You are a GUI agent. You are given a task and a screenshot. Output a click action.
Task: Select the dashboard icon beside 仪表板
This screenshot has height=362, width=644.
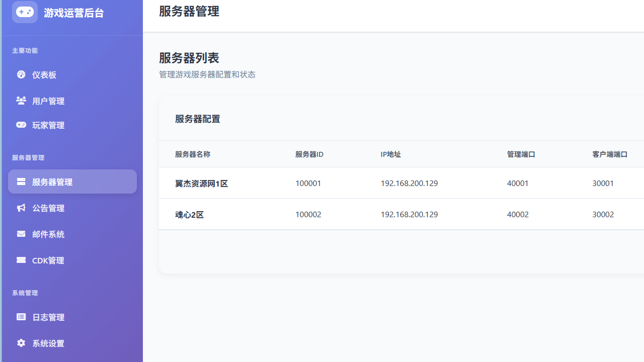tap(21, 74)
